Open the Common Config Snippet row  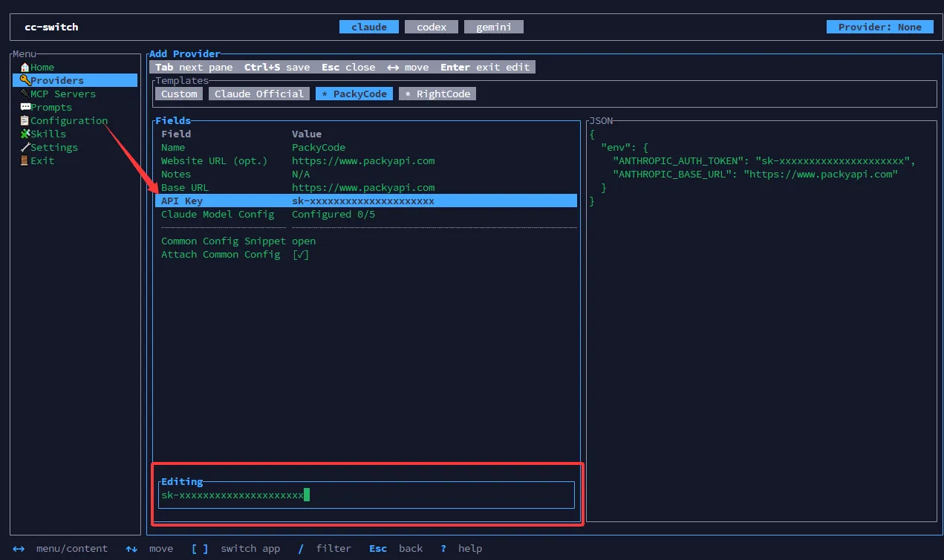[x=366, y=241]
